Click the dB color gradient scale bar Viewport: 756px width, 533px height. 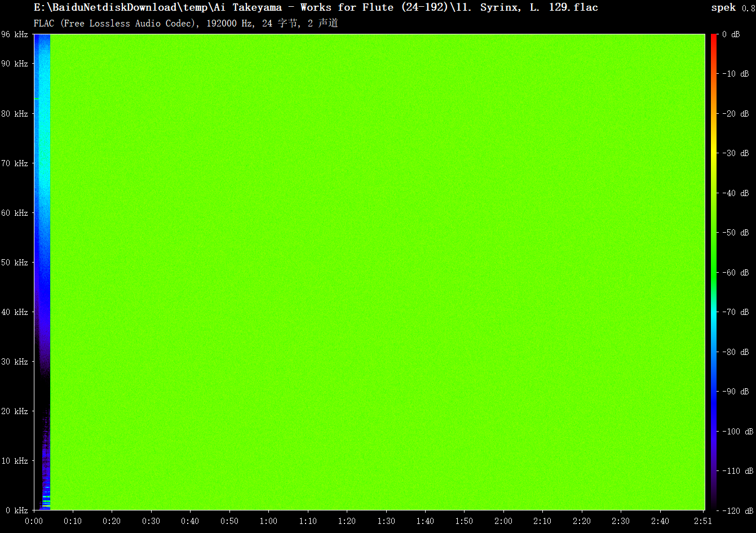coord(714,272)
